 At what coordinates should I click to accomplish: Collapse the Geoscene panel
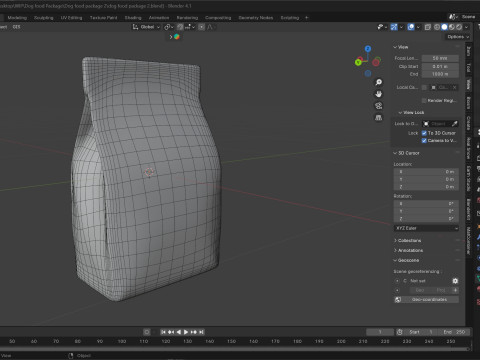406,260
